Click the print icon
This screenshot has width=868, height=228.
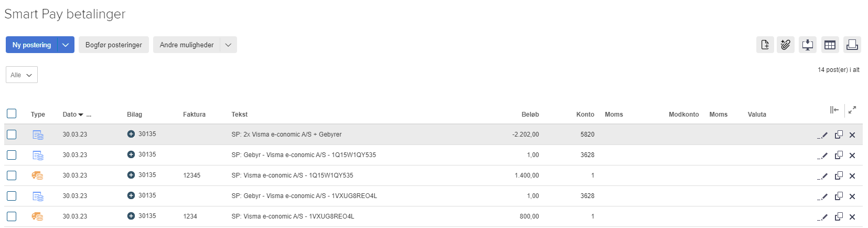tap(852, 45)
